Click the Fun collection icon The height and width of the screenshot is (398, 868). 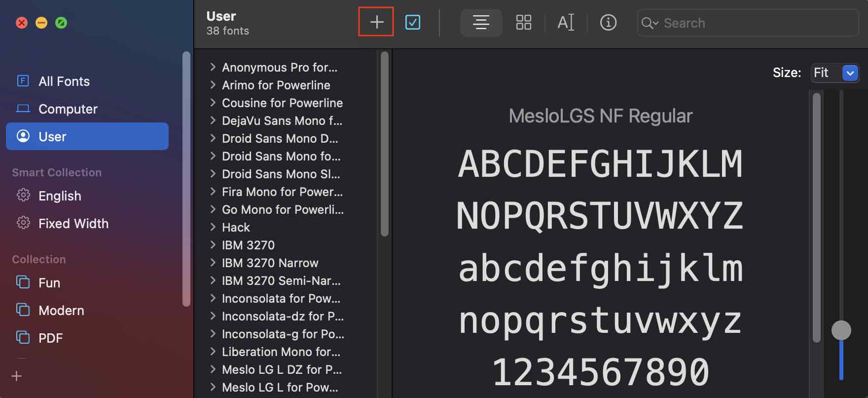click(x=23, y=282)
